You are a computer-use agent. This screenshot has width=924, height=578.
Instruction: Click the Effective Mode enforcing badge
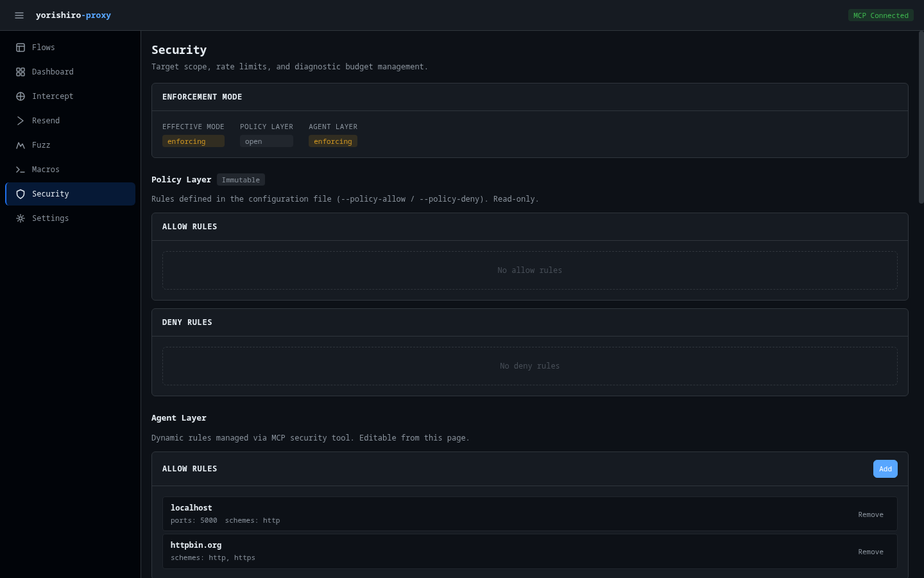(x=193, y=141)
